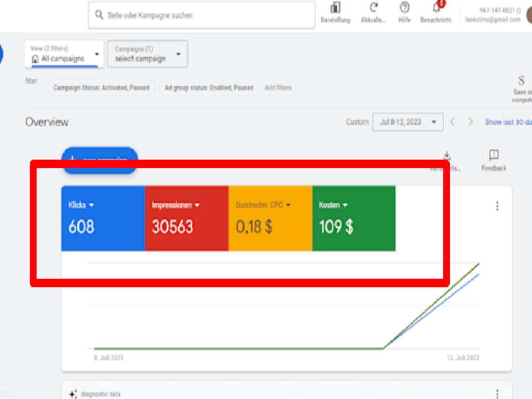Focus the Seite oder Kampagne suchen field
This screenshot has width=532, height=399.
coord(202,15)
